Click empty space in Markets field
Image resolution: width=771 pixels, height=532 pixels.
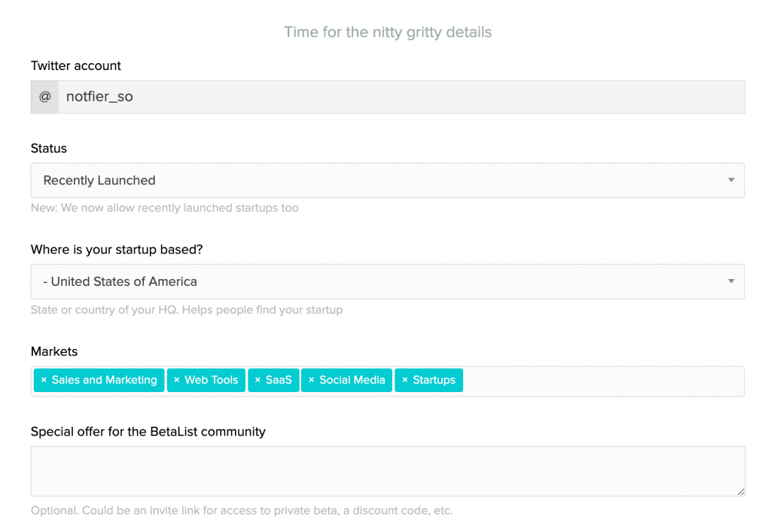pyautogui.click(x=602, y=382)
